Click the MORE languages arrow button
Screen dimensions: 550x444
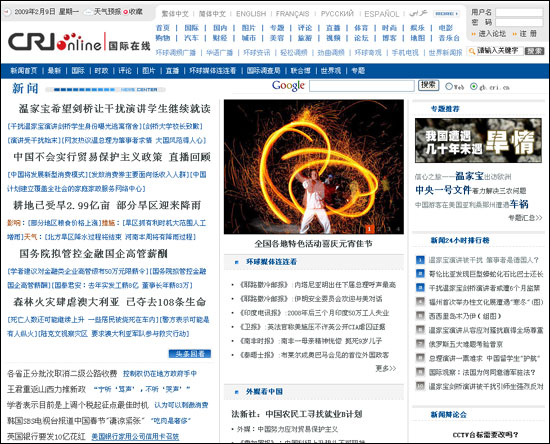pos(447,14)
